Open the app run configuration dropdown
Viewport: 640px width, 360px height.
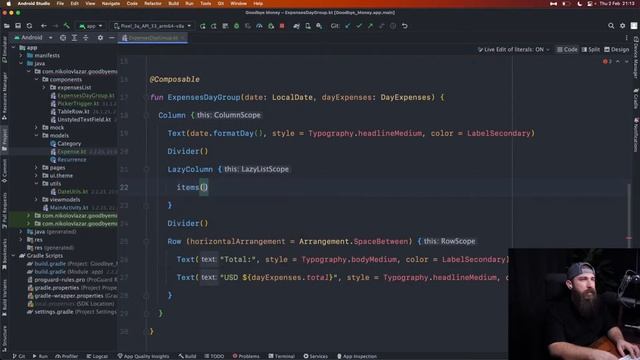click(91, 26)
